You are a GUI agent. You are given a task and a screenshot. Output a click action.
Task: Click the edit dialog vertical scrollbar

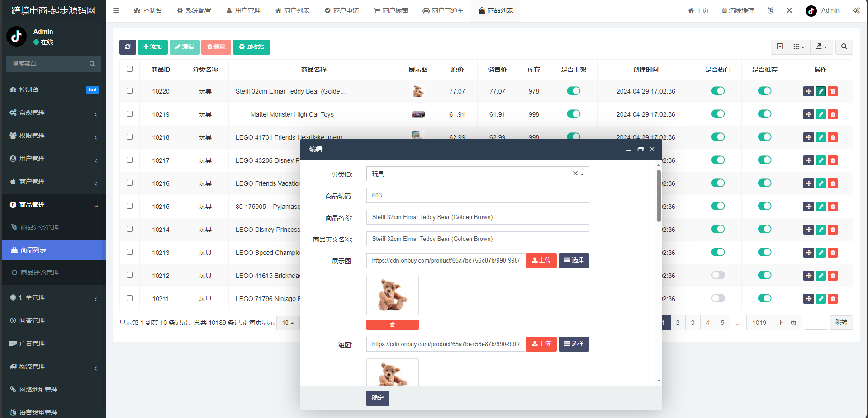click(659, 195)
